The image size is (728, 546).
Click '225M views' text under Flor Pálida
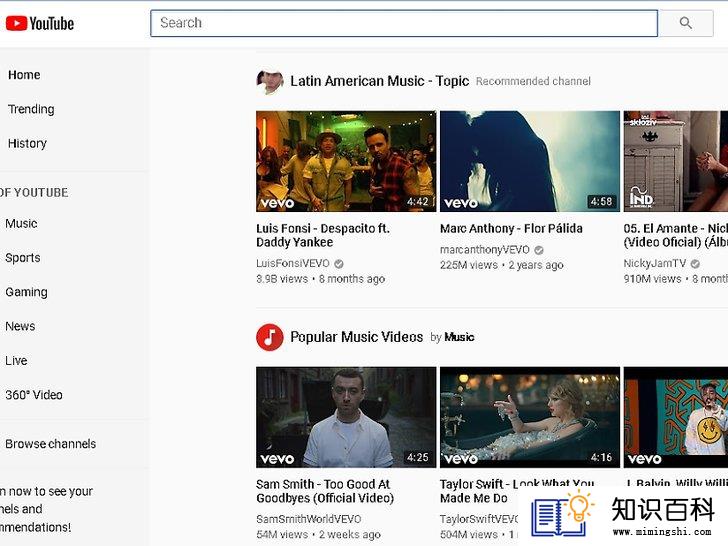tap(468, 265)
